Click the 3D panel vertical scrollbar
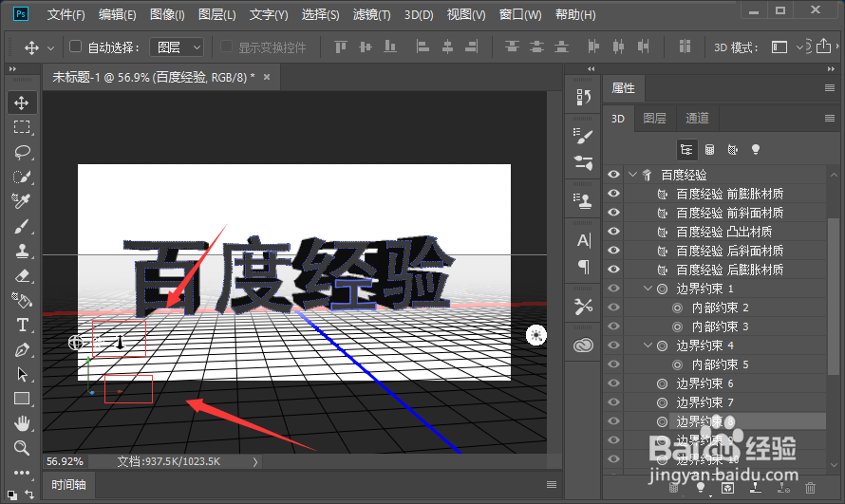This screenshot has width=845, height=504. (834, 295)
